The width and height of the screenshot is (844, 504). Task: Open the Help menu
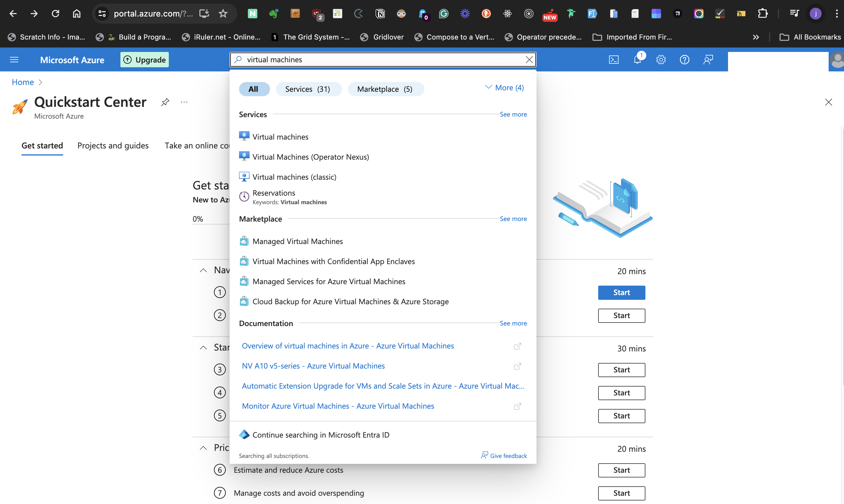click(x=684, y=59)
